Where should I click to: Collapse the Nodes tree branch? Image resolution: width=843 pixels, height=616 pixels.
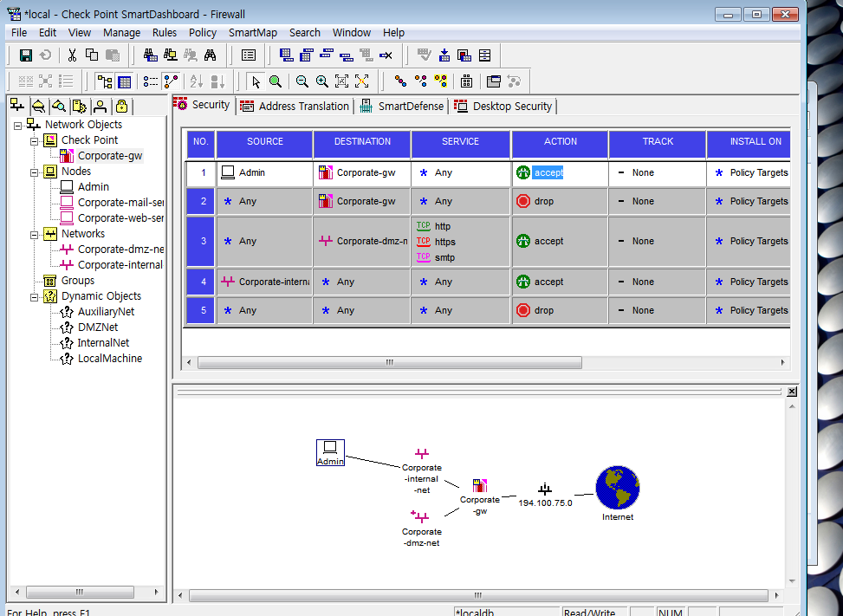click(34, 172)
